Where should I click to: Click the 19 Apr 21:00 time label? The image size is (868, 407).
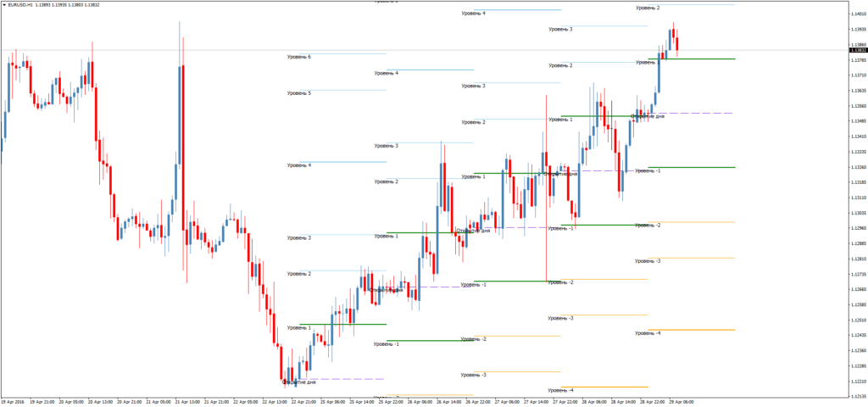pyautogui.click(x=42, y=402)
